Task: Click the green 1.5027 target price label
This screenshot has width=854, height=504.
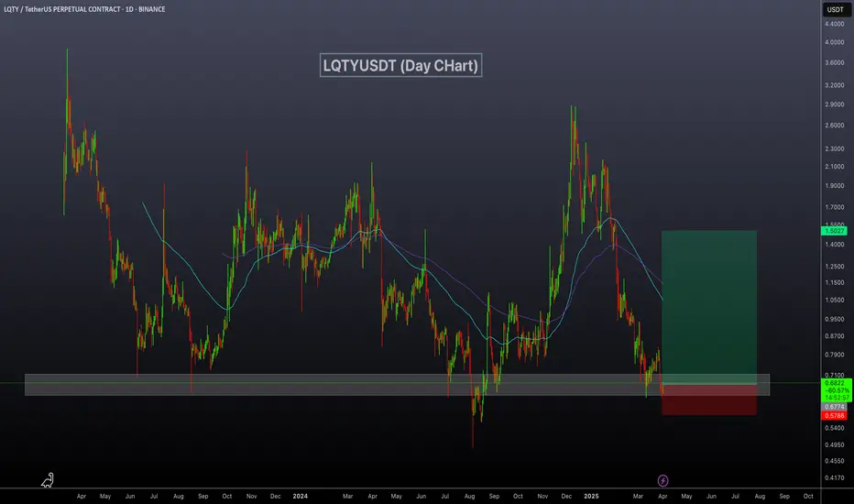Action: [834, 231]
